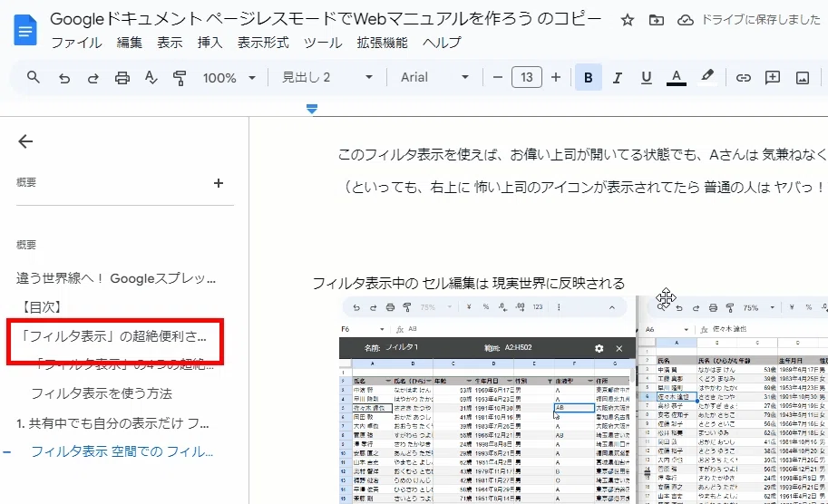Increase font size with plus button
Image resolution: width=828 pixels, height=504 pixels.
556,78
